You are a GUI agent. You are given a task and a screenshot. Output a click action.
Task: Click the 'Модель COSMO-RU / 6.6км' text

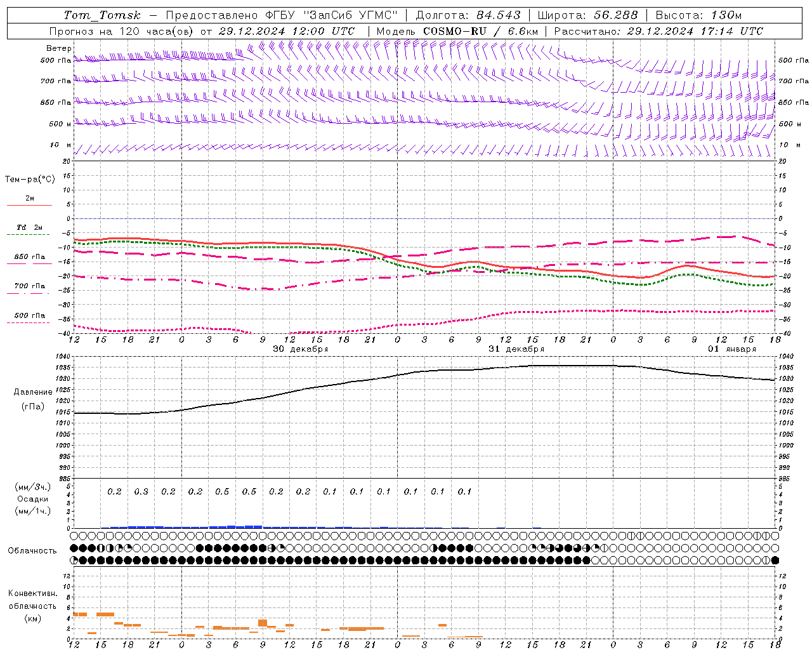click(457, 31)
